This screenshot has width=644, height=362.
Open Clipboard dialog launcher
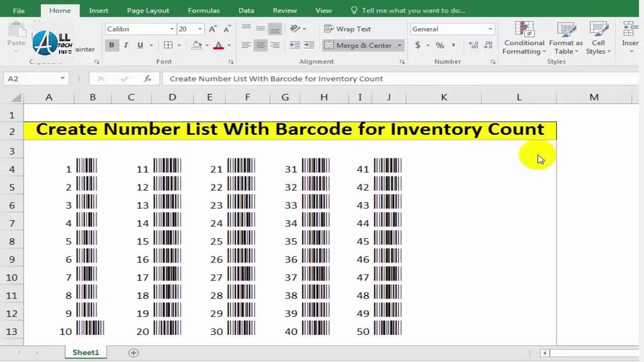pos(97,62)
